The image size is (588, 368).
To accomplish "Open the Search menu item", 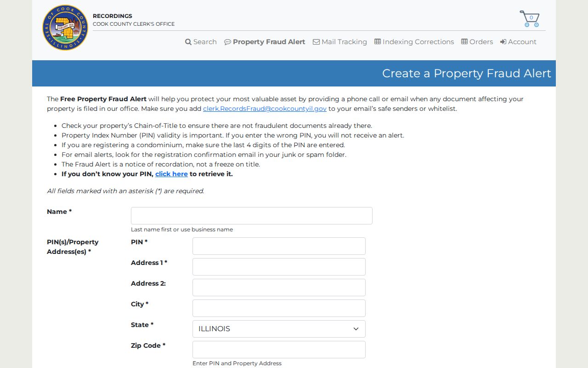I will click(x=201, y=42).
